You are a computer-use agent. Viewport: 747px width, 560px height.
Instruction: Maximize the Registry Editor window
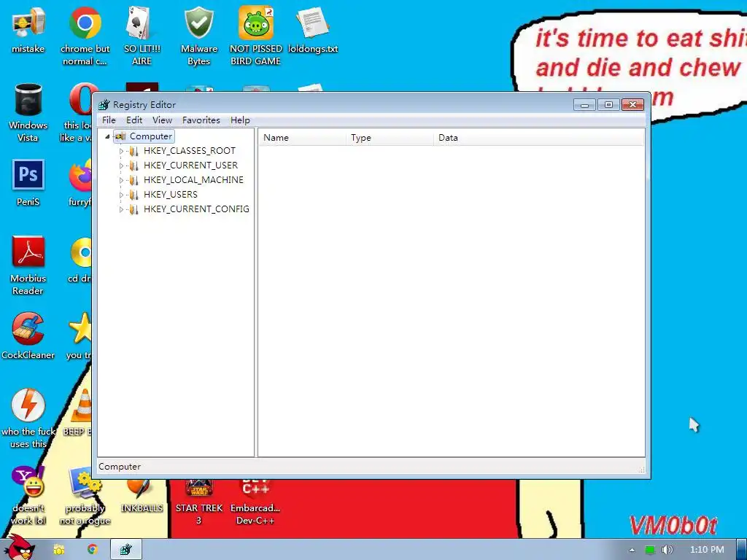click(608, 105)
